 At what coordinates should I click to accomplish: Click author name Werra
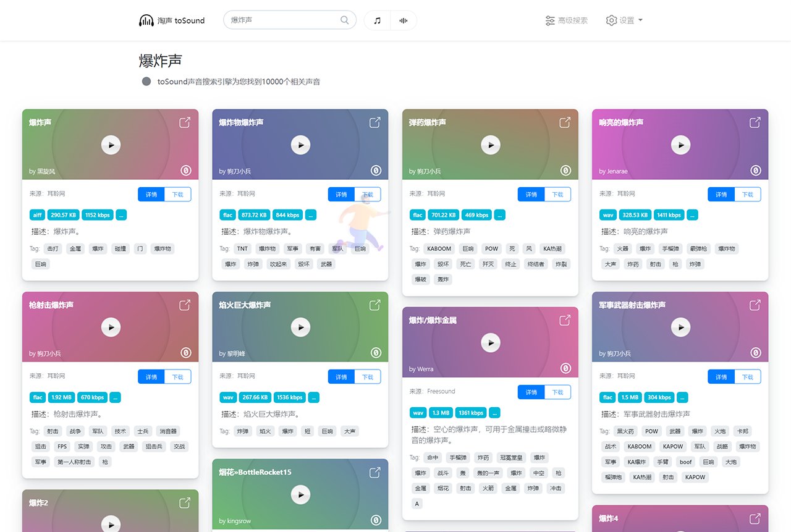click(x=425, y=369)
